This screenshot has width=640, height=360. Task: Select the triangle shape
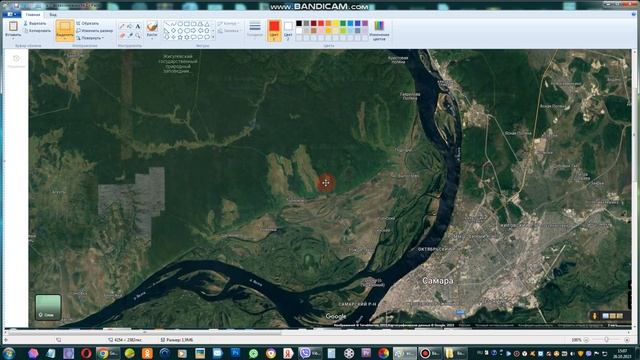(x=207, y=24)
